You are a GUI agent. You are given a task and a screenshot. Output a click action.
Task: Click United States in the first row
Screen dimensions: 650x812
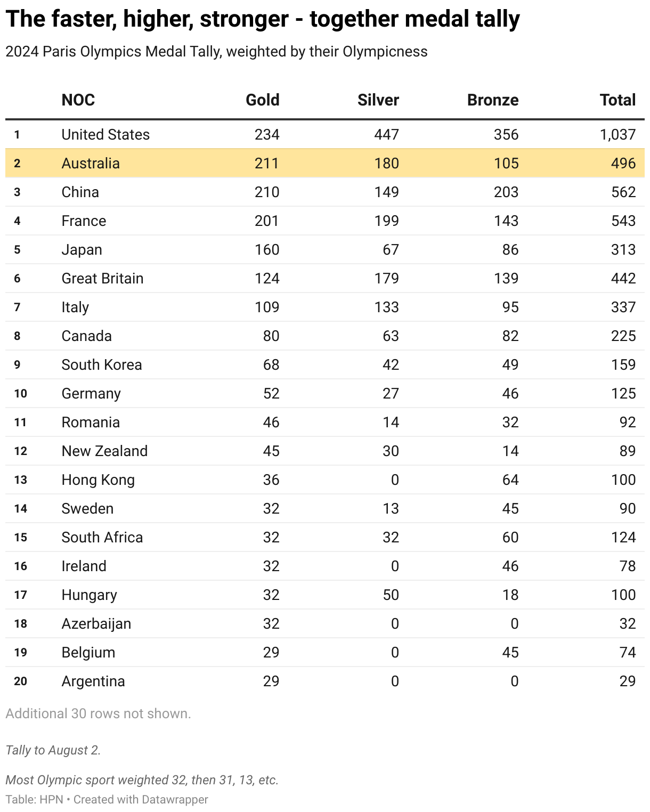[105, 135]
